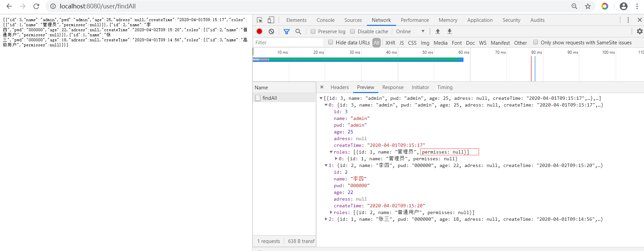Screen dimensions: 644x251
Task: Enable the Preserve log checkbox
Action: coord(313,31)
